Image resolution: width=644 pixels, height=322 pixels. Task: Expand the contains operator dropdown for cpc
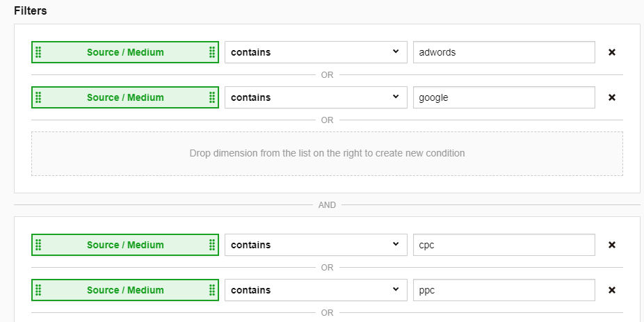tap(315, 245)
